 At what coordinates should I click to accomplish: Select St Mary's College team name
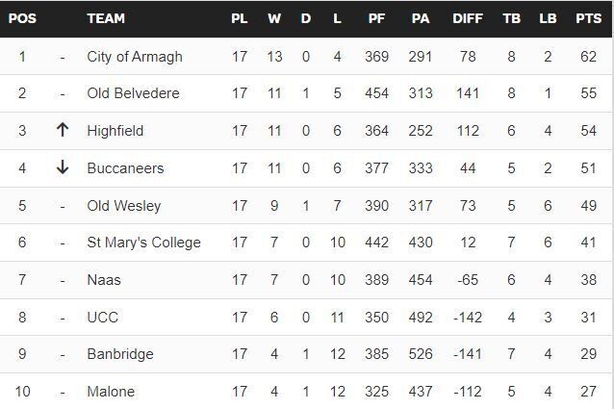[x=144, y=243]
